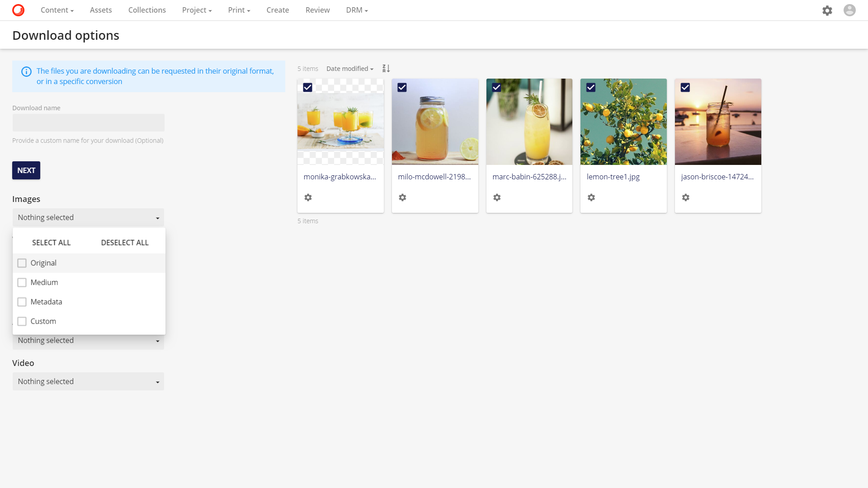Image resolution: width=868 pixels, height=488 pixels.
Task: Open the Date modified sort dropdown
Action: pos(349,69)
